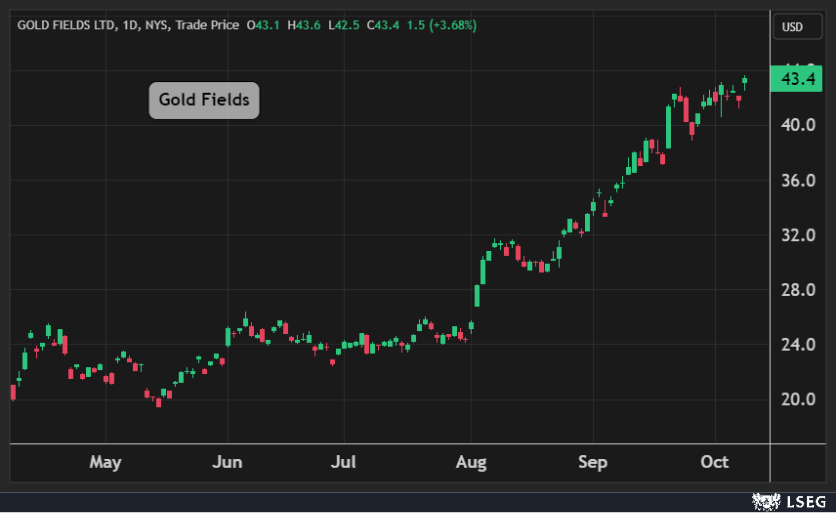Click the 20.0 price axis label

[797, 400]
